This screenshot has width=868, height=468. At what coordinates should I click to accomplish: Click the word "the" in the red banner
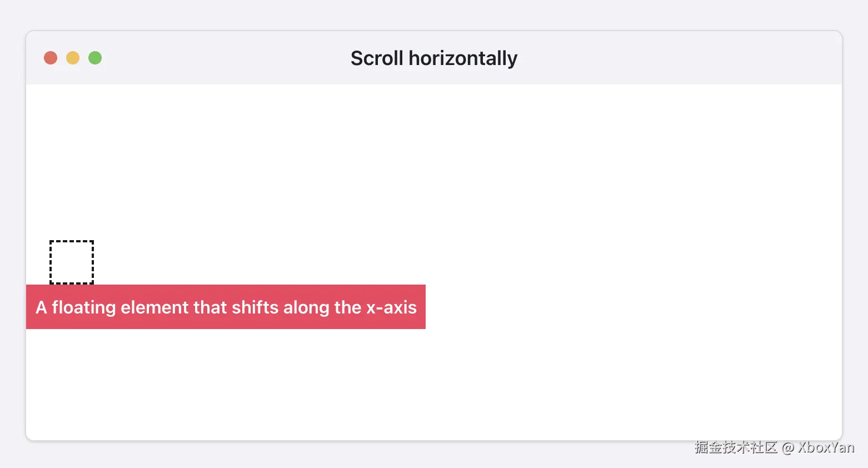[x=348, y=307]
